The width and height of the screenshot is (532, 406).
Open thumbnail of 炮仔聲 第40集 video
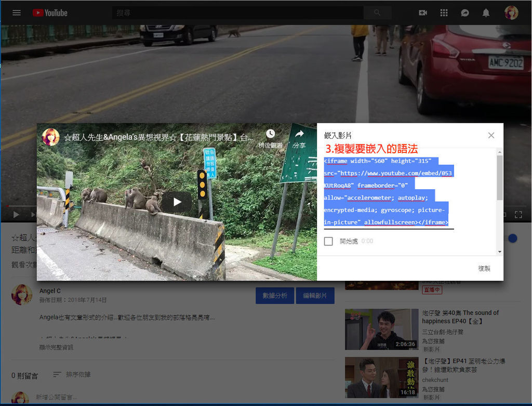tap(382, 329)
